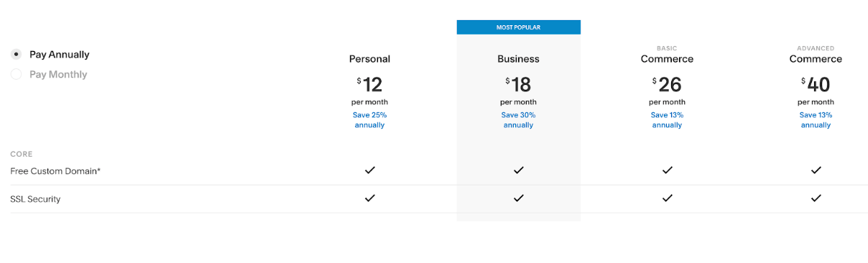The height and width of the screenshot is (263, 868).
Task: Click the Personal plan heading
Action: coord(369,59)
